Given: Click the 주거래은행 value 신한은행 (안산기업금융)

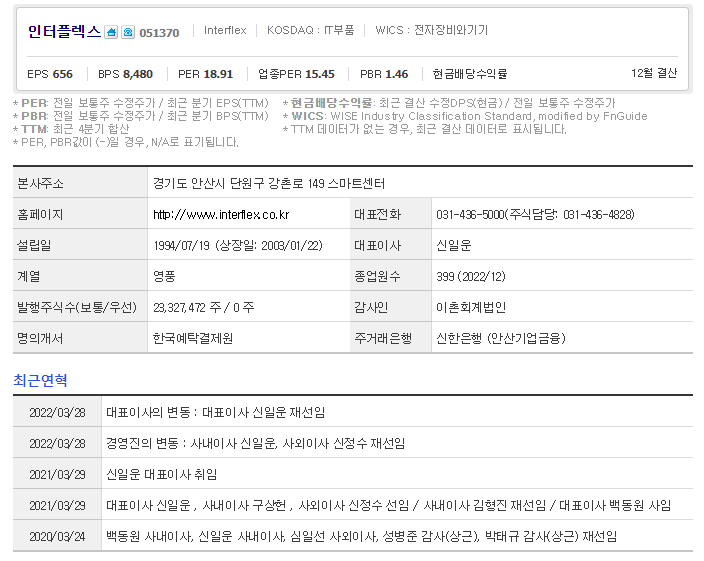Looking at the screenshot, I should point(501,338).
